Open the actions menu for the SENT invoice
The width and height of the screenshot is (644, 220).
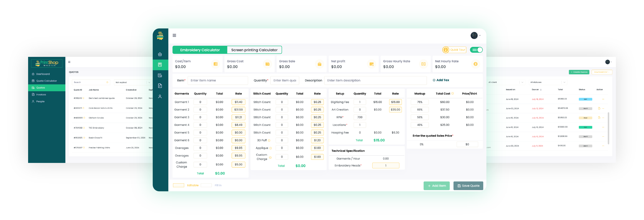click(x=603, y=99)
